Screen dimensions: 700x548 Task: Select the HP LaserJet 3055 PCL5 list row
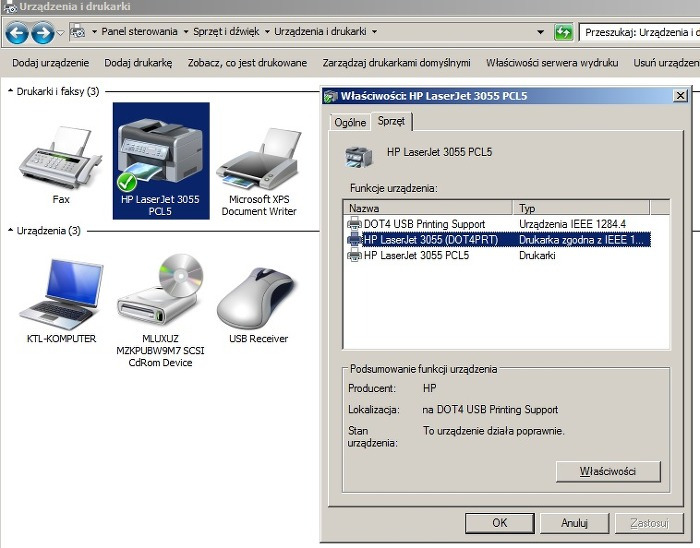[x=498, y=255]
